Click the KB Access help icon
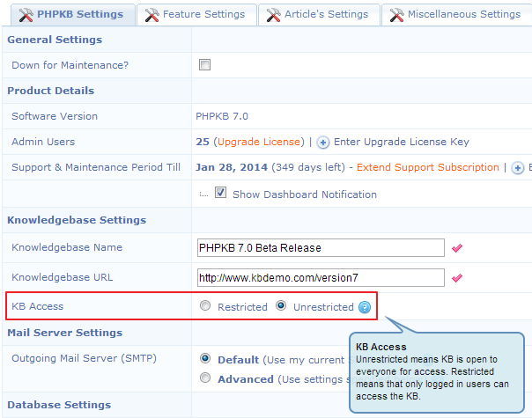Screen dimensions: 532x418 365,307
